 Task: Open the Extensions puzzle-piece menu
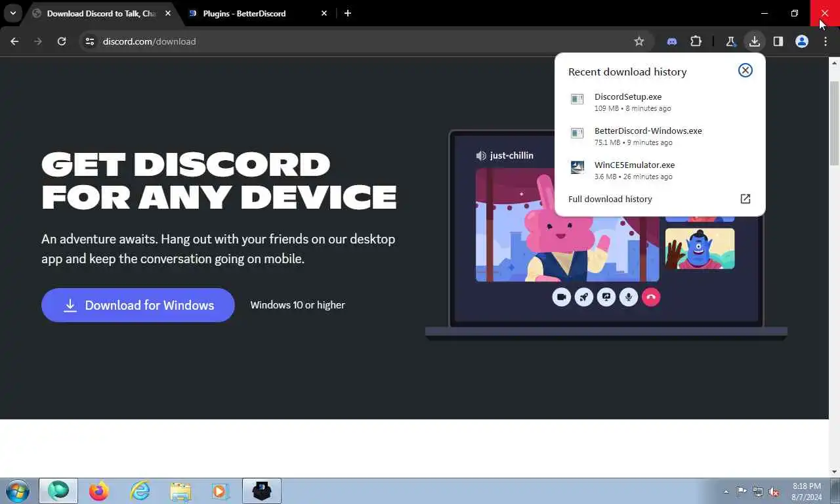[x=696, y=41]
